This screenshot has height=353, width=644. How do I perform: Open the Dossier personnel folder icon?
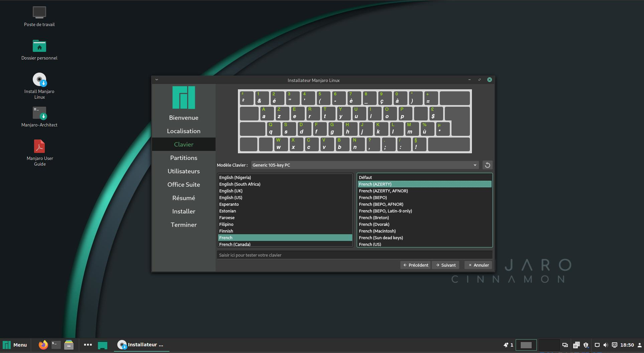pyautogui.click(x=39, y=46)
